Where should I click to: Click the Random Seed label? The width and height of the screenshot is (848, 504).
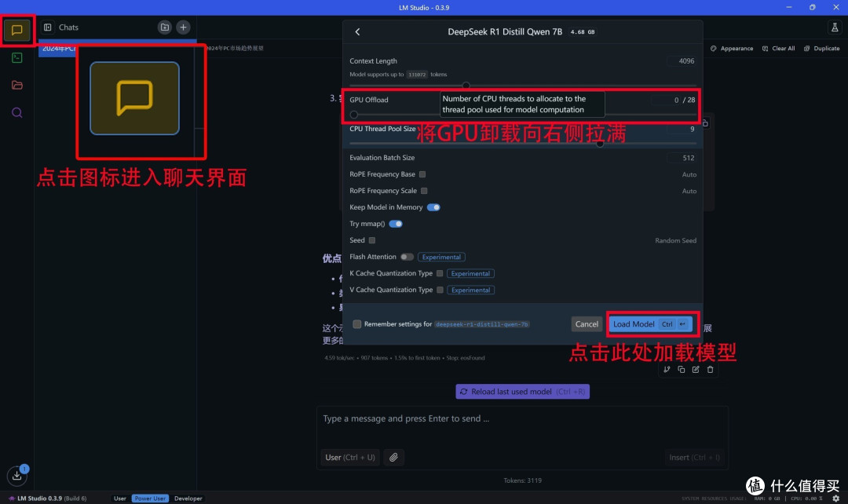click(675, 241)
